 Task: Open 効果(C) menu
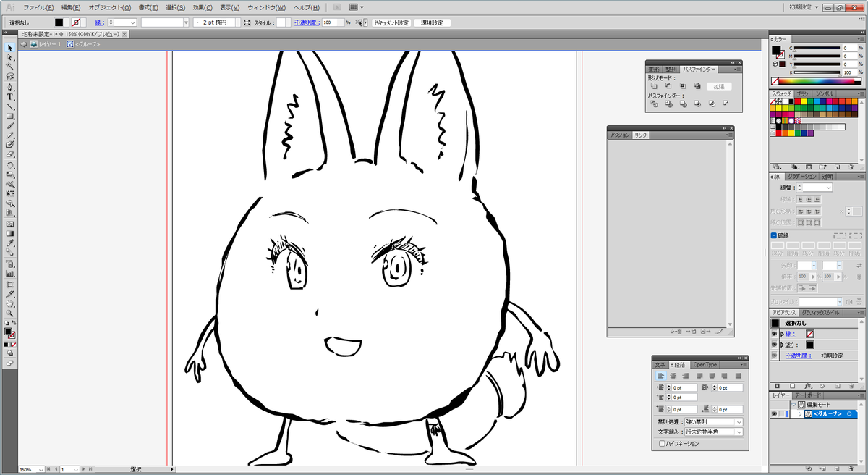click(x=202, y=7)
